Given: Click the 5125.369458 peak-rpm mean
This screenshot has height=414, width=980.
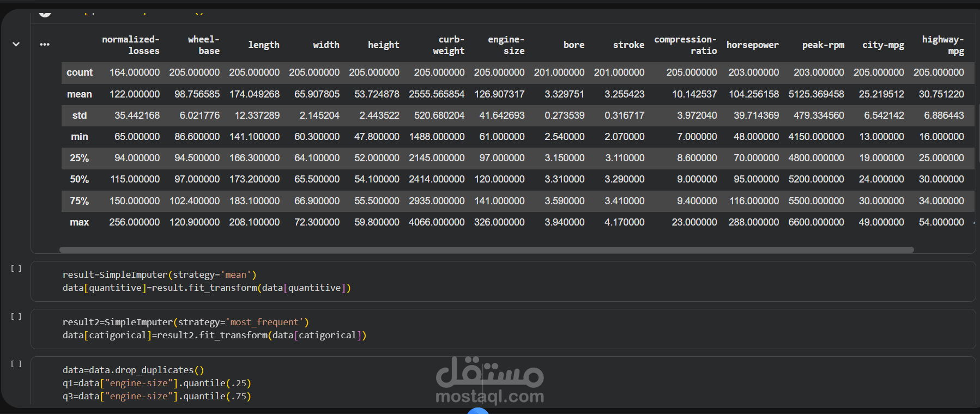Looking at the screenshot, I should click(x=816, y=94).
